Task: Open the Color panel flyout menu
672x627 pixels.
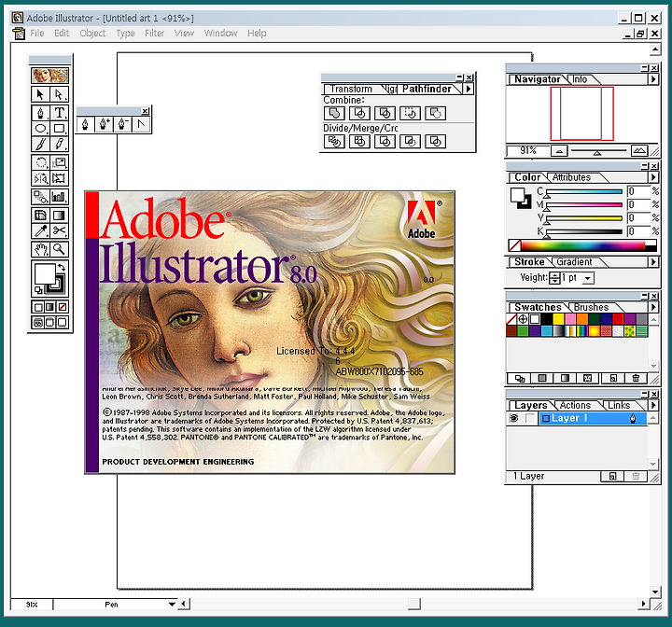Action: click(653, 177)
